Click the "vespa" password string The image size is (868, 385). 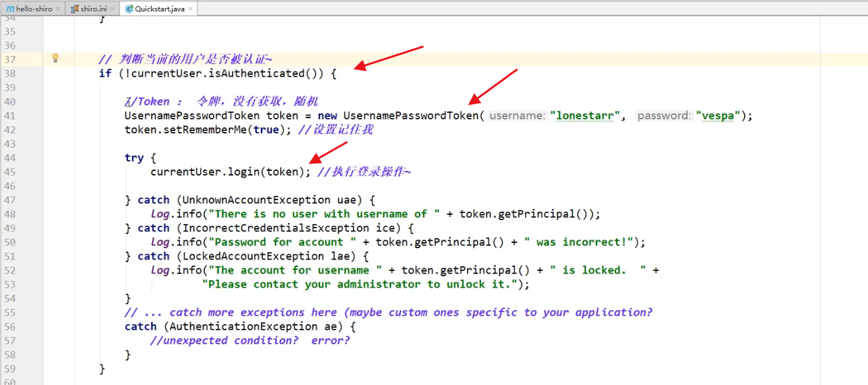[718, 115]
